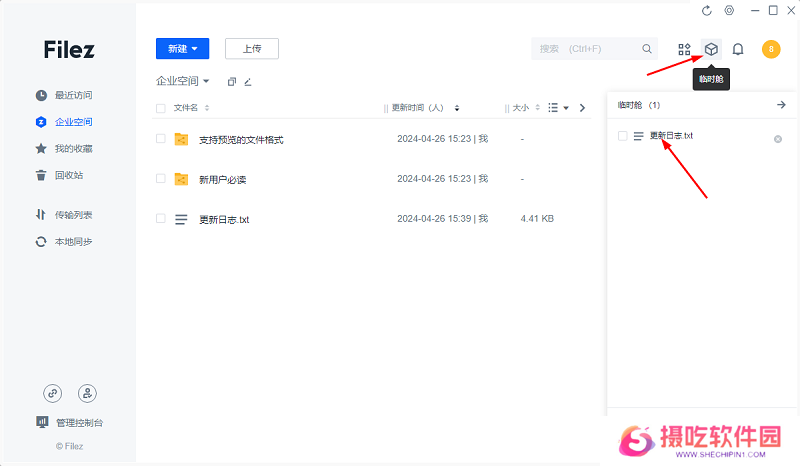Click the search magnifier icon
The width and height of the screenshot is (800, 466).
(646, 49)
